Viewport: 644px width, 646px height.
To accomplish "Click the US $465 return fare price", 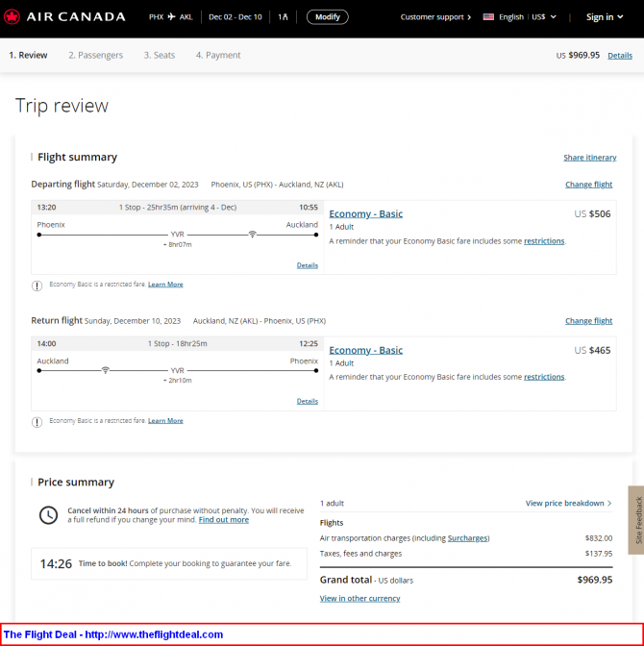I will click(592, 350).
